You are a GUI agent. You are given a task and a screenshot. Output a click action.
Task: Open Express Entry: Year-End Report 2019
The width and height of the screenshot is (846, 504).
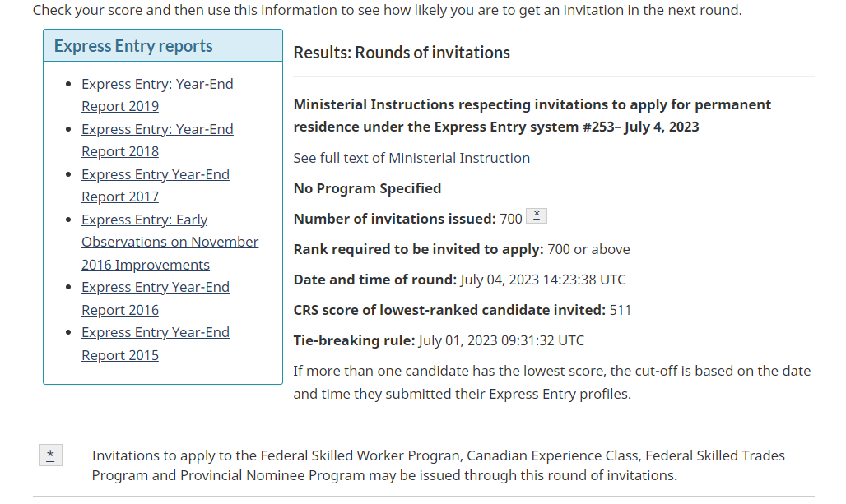[x=157, y=95]
